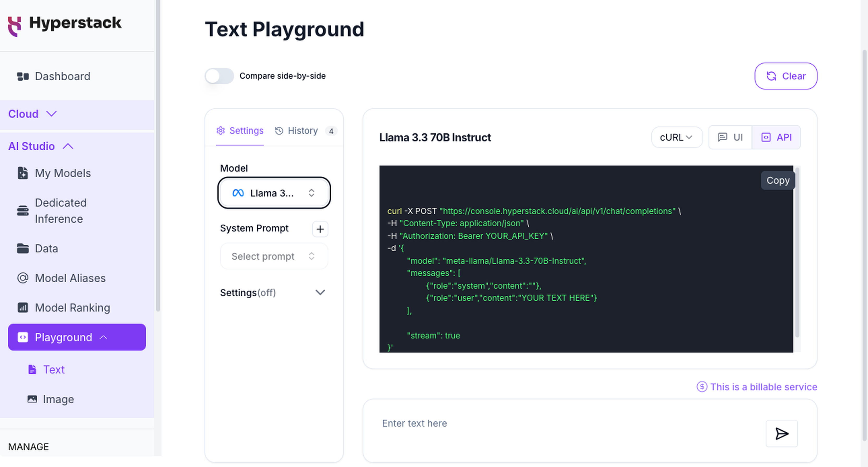The height and width of the screenshot is (467, 868).
Task: Click the System Prompt label
Action: pos(254,228)
